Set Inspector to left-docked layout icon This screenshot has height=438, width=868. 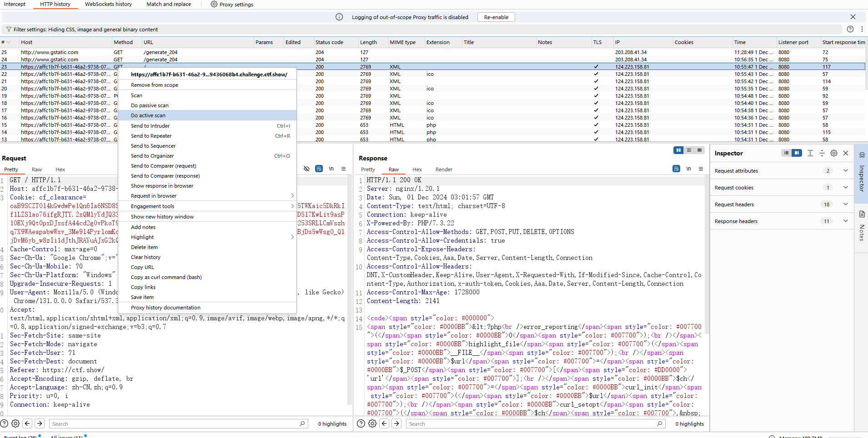(786, 153)
